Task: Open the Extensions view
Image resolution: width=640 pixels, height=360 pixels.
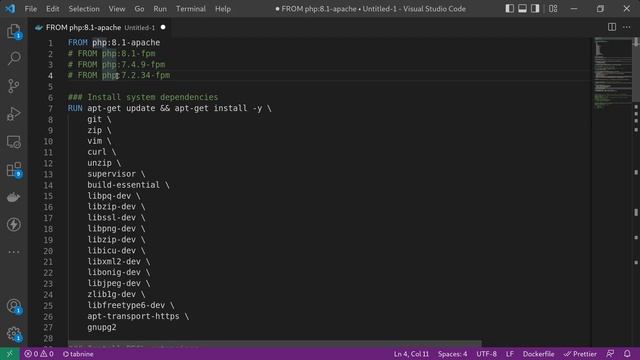Action: (x=14, y=169)
